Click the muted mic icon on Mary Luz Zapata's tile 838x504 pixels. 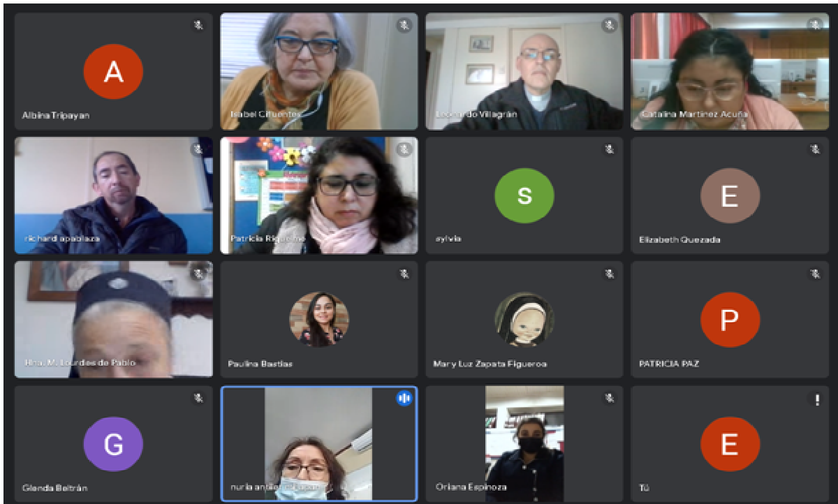click(610, 274)
